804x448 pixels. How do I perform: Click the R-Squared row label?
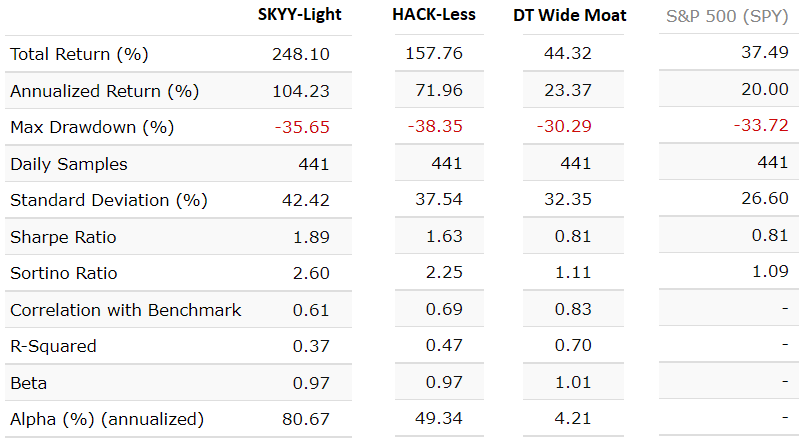(53, 346)
